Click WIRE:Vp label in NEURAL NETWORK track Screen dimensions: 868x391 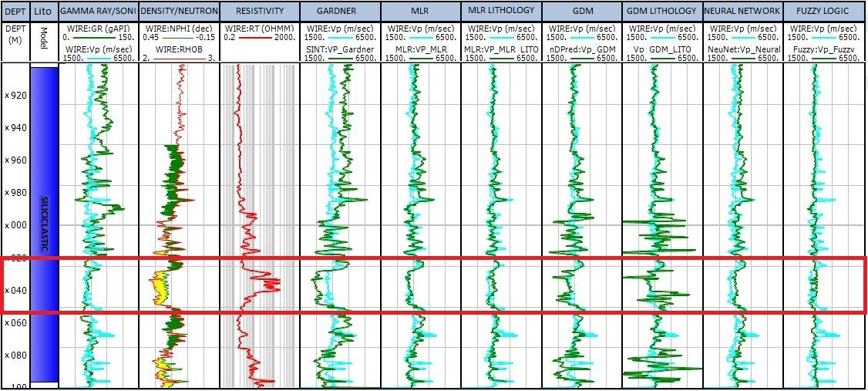[x=743, y=27]
